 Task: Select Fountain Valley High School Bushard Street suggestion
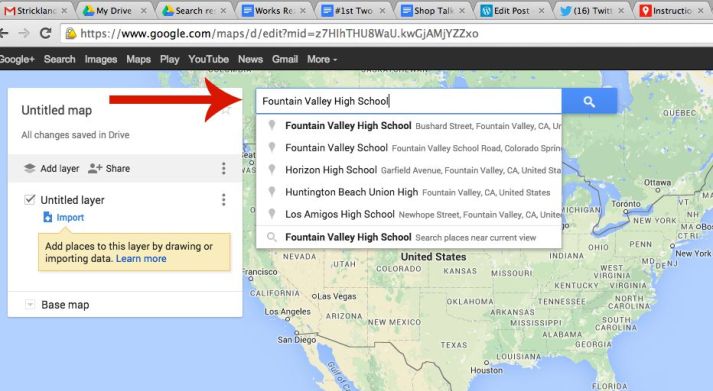409,125
